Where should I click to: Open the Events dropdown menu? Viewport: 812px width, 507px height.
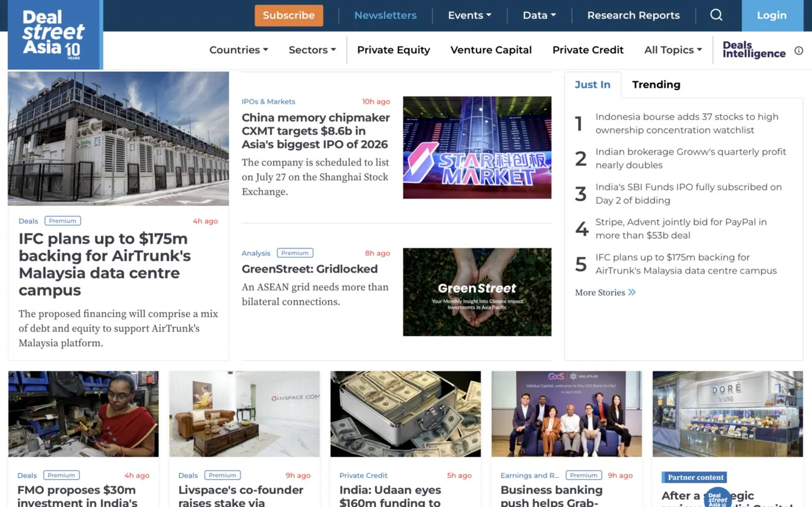(470, 15)
